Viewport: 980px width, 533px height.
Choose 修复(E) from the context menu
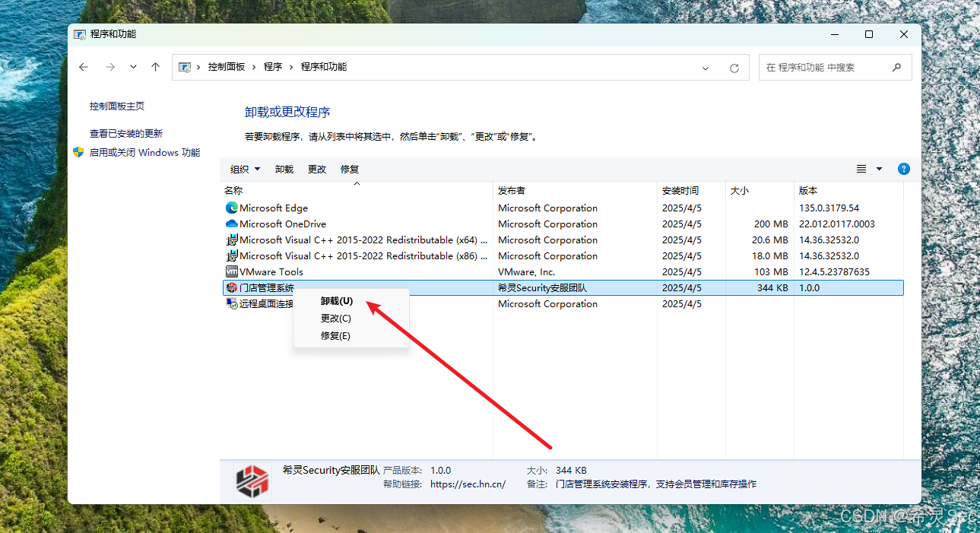point(335,336)
